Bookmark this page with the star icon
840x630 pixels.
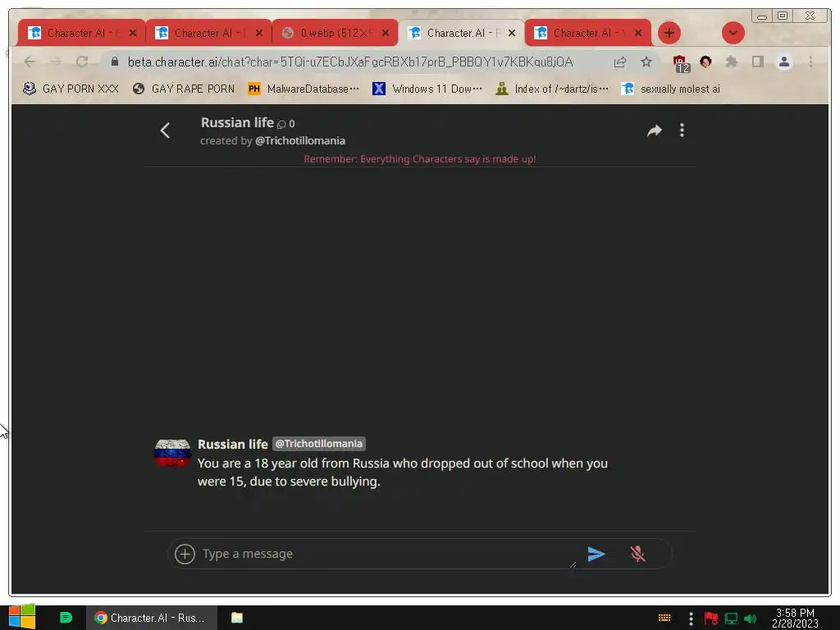(646, 62)
